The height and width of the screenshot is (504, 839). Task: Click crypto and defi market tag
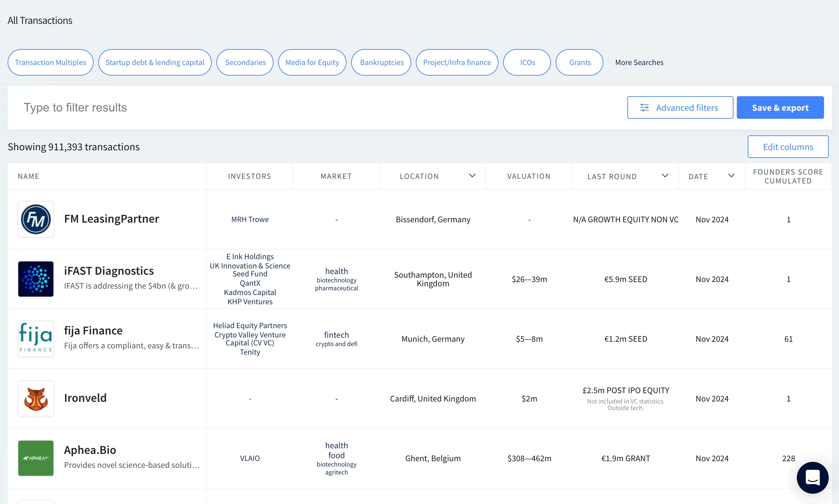pyautogui.click(x=337, y=344)
